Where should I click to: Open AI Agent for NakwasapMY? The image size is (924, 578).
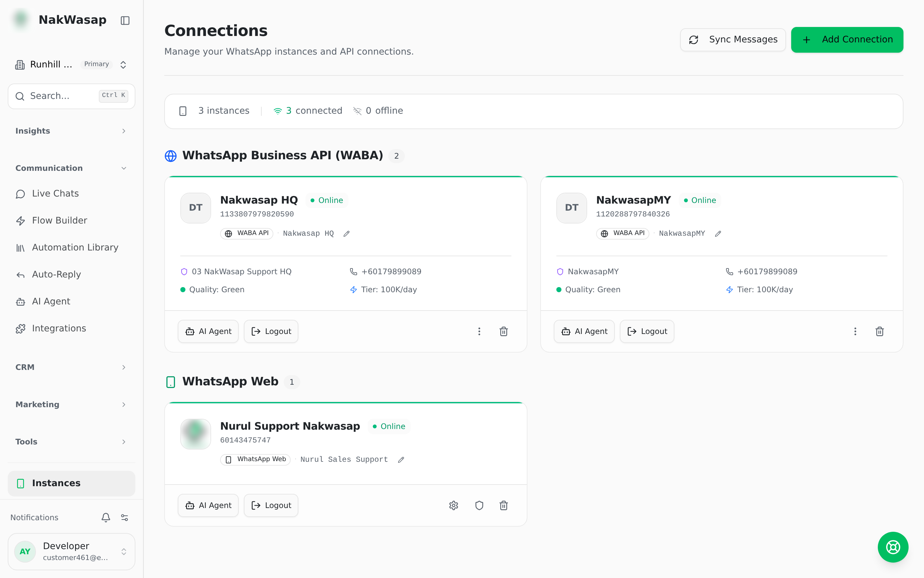584,331
